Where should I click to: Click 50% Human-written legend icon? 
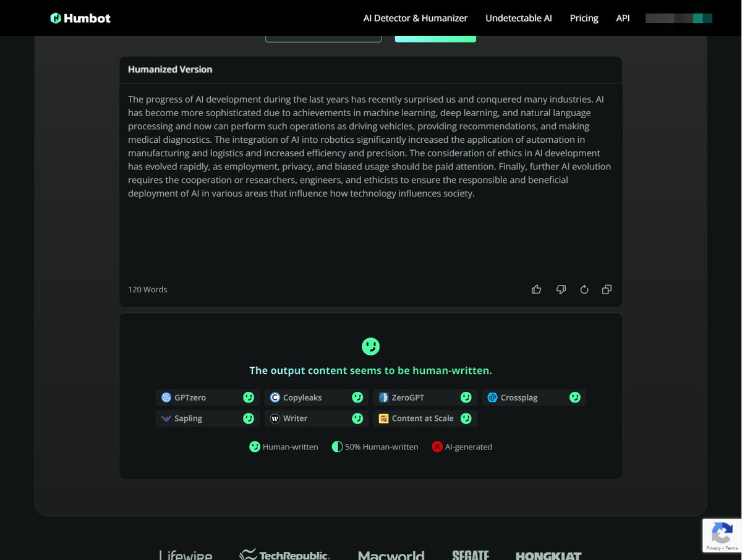click(337, 446)
